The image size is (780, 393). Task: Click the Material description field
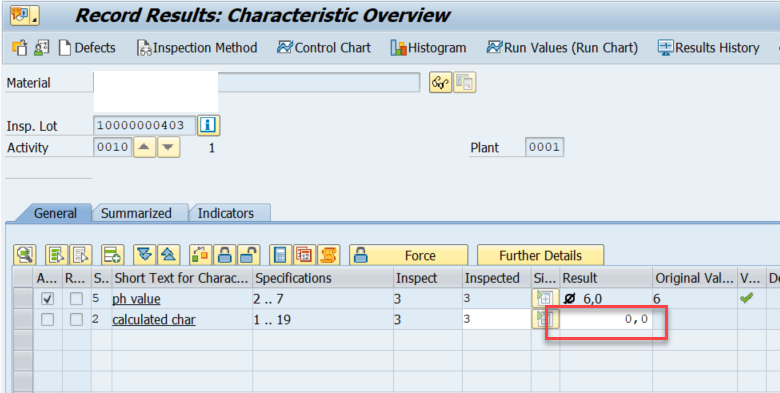point(319,83)
